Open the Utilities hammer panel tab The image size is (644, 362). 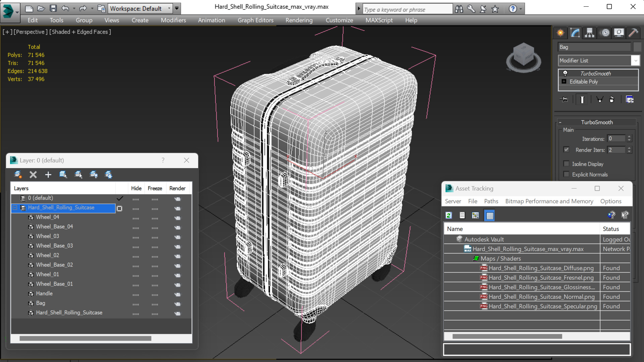[633, 32]
